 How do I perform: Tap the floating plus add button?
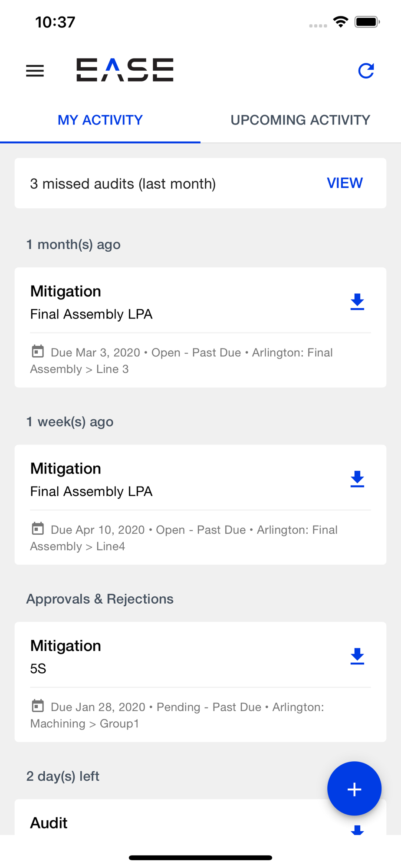pyautogui.click(x=354, y=789)
